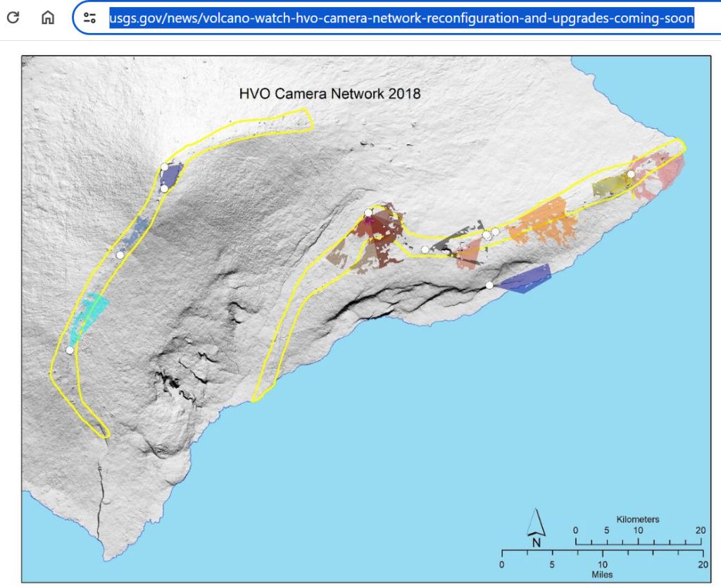This screenshot has width=721, height=588.
Task: Click the large orange coverage area
Action: (x=544, y=222)
